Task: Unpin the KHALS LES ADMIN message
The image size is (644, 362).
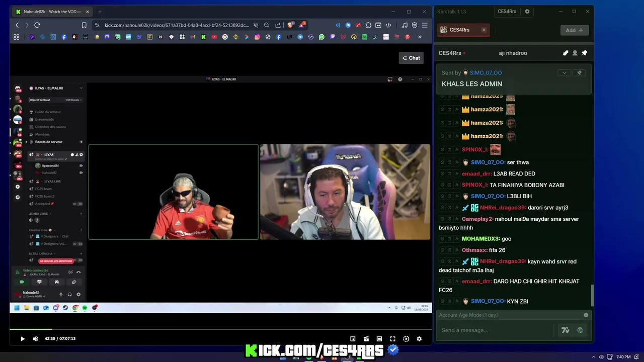Action: [x=579, y=73]
